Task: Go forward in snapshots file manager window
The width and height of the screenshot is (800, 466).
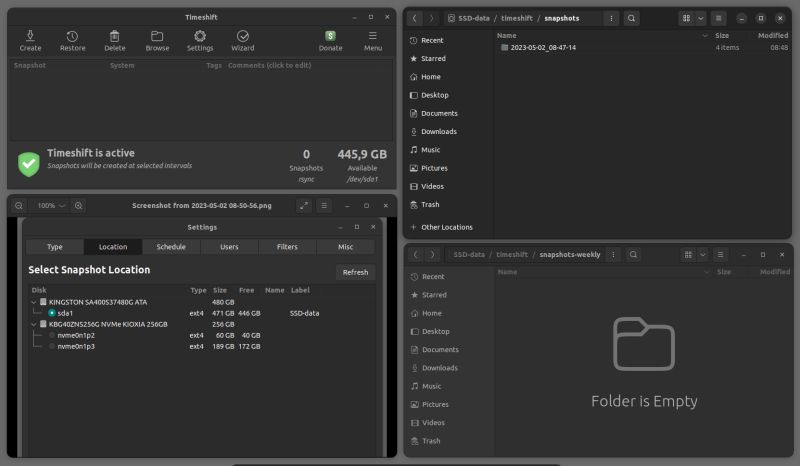Action: [431, 18]
